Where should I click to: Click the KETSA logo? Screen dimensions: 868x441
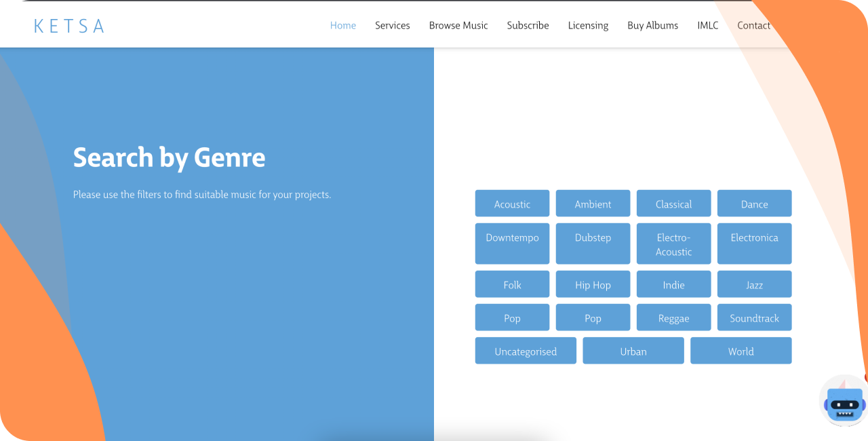69,26
